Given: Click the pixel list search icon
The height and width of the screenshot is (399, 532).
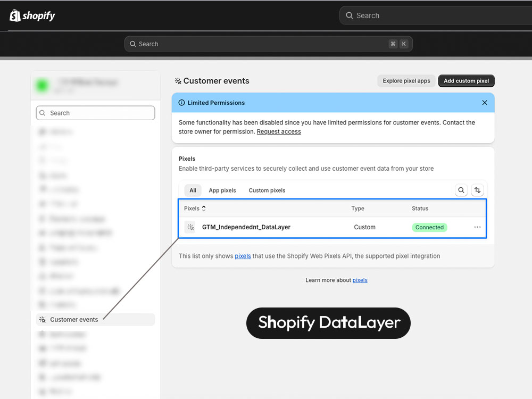Looking at the screenshot, I should point(461,190).
